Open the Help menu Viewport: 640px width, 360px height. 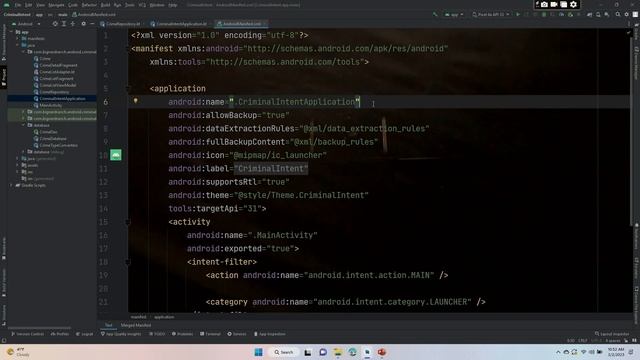tap(173, 5)
